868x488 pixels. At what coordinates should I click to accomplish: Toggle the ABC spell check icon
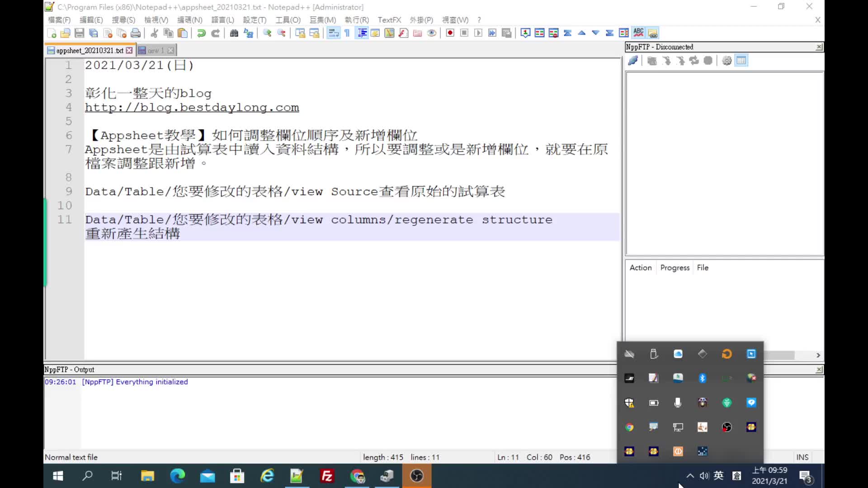tap(638, 33)
